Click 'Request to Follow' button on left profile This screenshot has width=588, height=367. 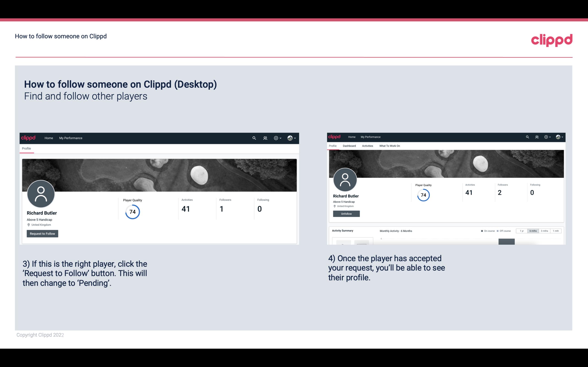[x=42, y=233]
